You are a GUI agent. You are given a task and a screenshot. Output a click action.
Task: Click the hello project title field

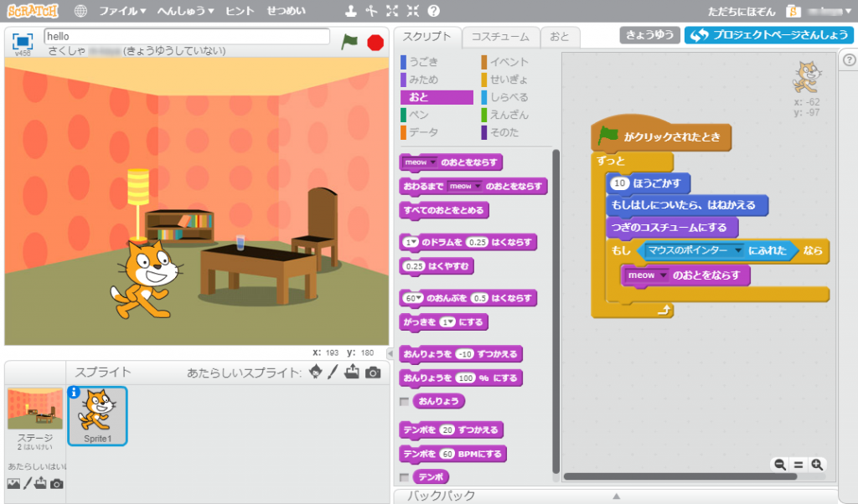coord(187,36)
